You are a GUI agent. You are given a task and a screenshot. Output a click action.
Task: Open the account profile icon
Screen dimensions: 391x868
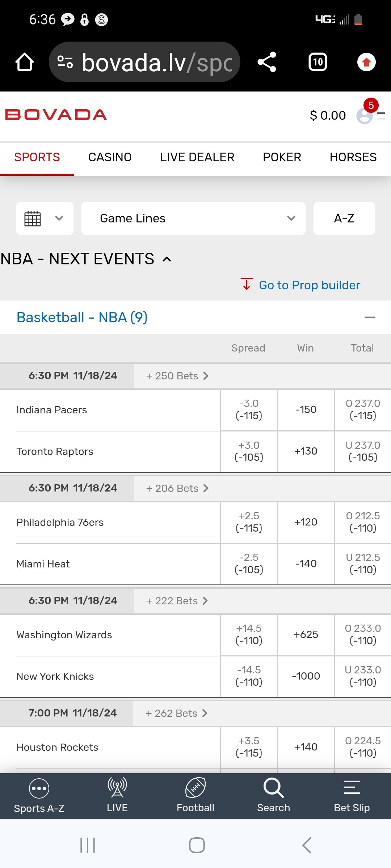pyautogui.click(x=365, y=116)
